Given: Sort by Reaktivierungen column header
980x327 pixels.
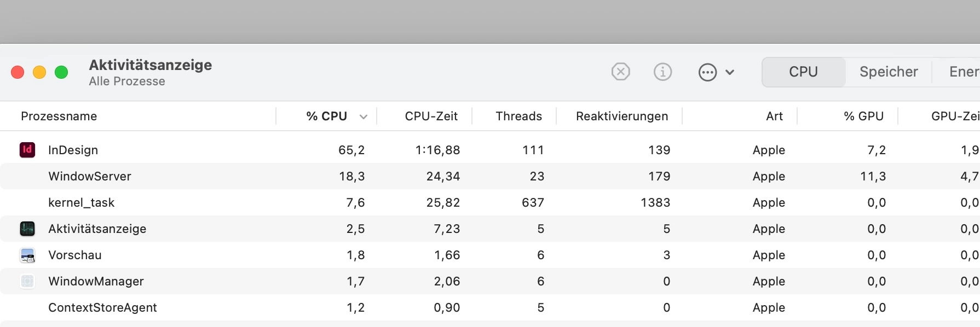Looking at the screenshot, I should 621,116.
